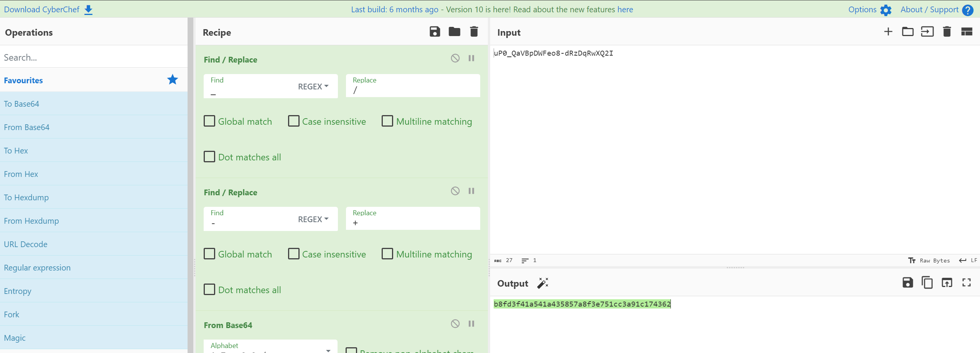This screenshot has width=980, height=353.
Task: Select the URL Decode operation
Action: (26, 244)
